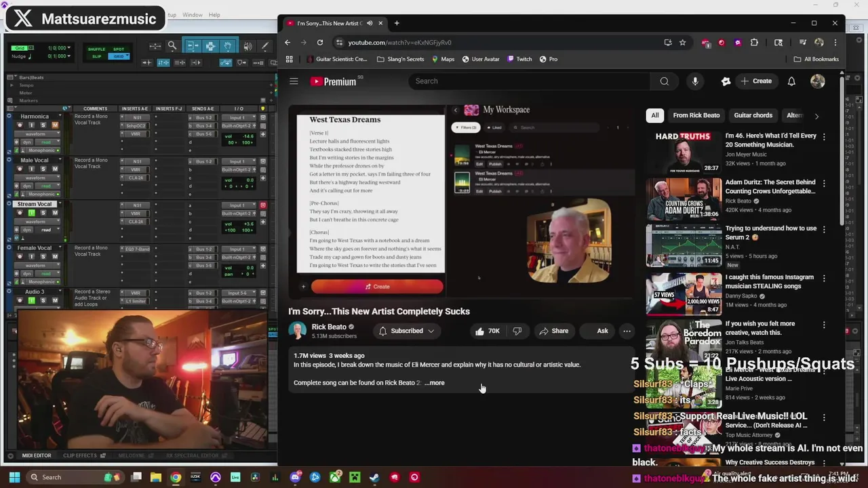Open the Rick Beato channel name link
The height and width of the screenshot is (488, 868).
(329, 327)
